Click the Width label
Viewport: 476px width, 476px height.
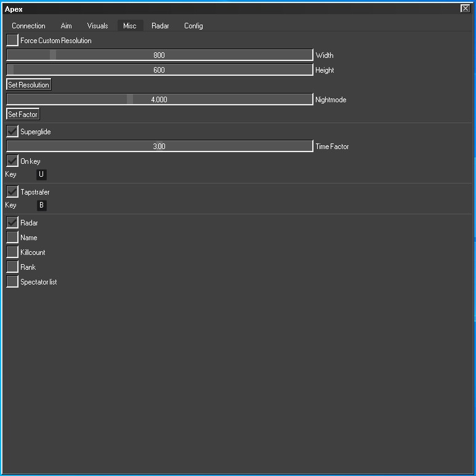pos(325,55)
